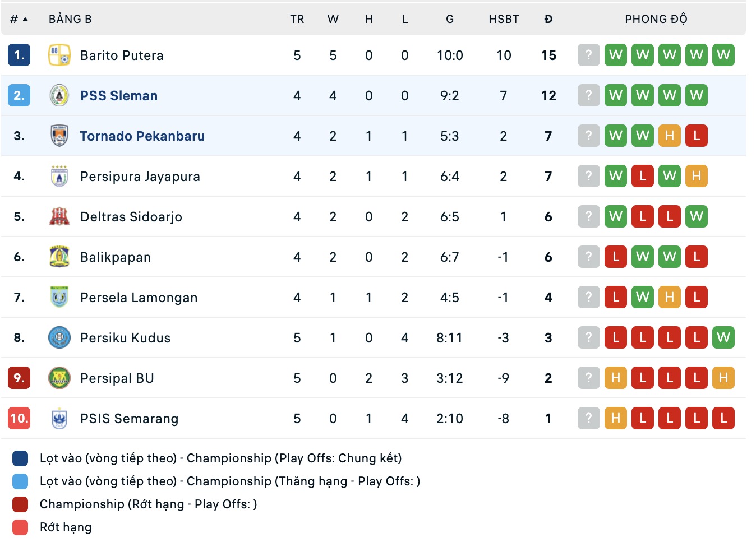The image size is (756, 547).
Task: Click the grey unknown result badge for PSIS Semarang
Action: click(588, 418)
